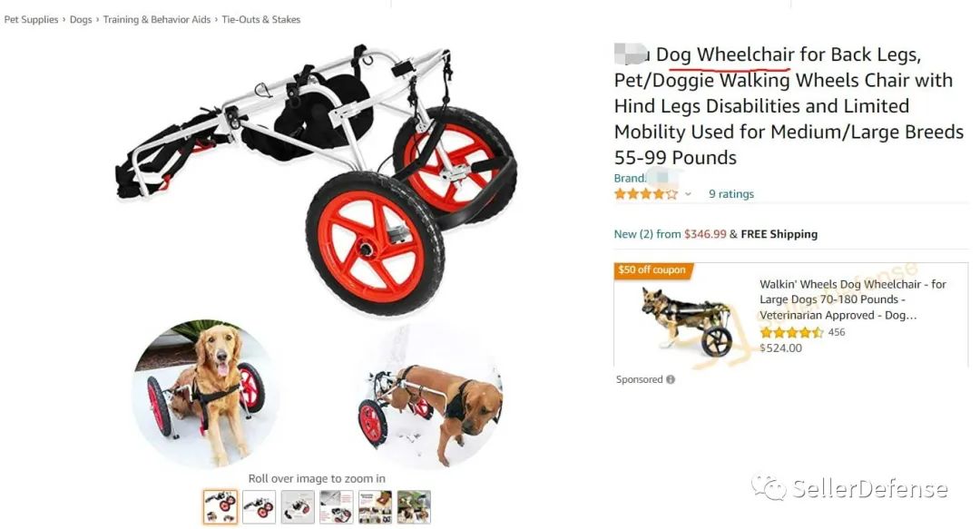Image resolution: width=980 pixels, height=529 pixels.
Task: Click the product star rating icons
Action: [646, 194]
